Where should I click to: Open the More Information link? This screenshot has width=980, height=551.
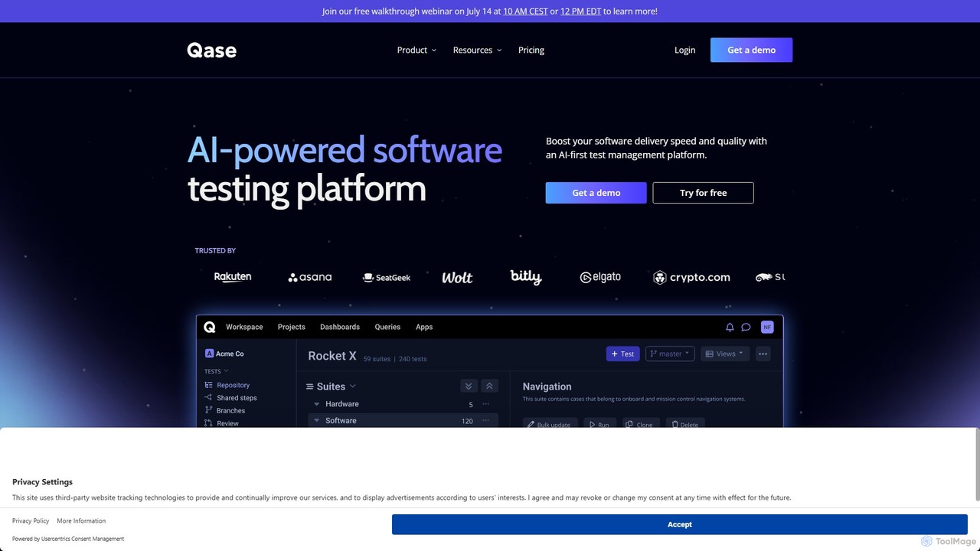[x=81, y=521]
